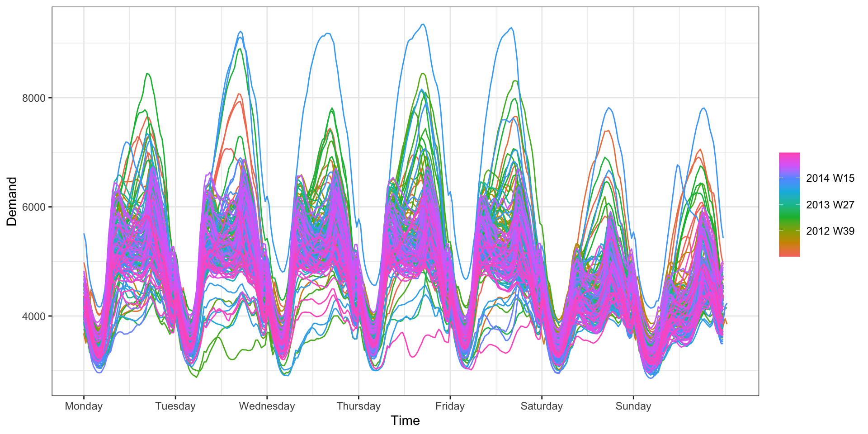This screenshot has height=434, width=868.
Task: Click the Saturday label below the chart
Action: tap(542, 406)
